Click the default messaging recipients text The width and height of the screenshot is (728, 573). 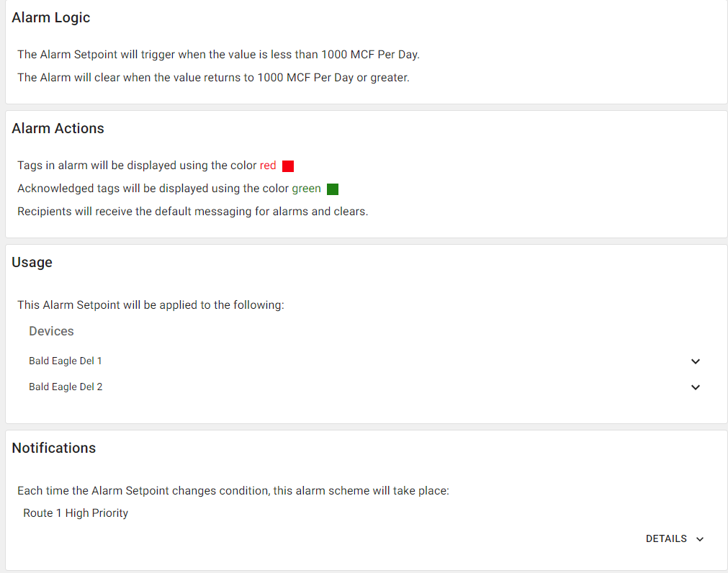point(192,211)
